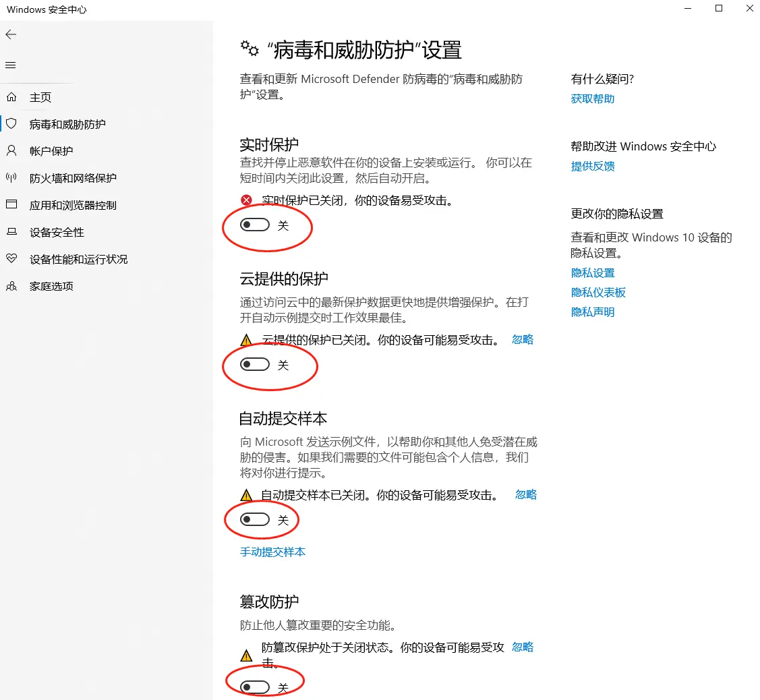Image resolution: width=760 pixels, height=700 pixels.
Task: Dismiss the cloud protection warning via 忽略
Action: click(x=523, y=339)
